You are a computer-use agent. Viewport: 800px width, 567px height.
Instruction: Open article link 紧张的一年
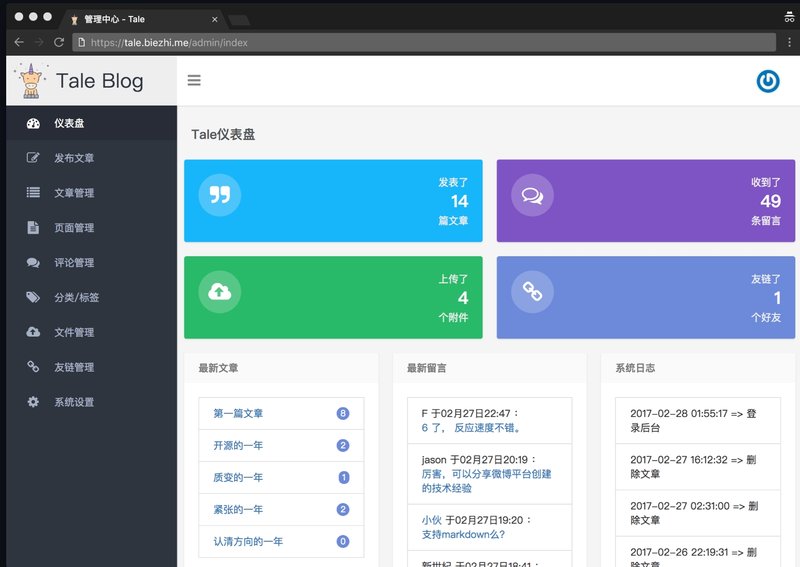238,509
